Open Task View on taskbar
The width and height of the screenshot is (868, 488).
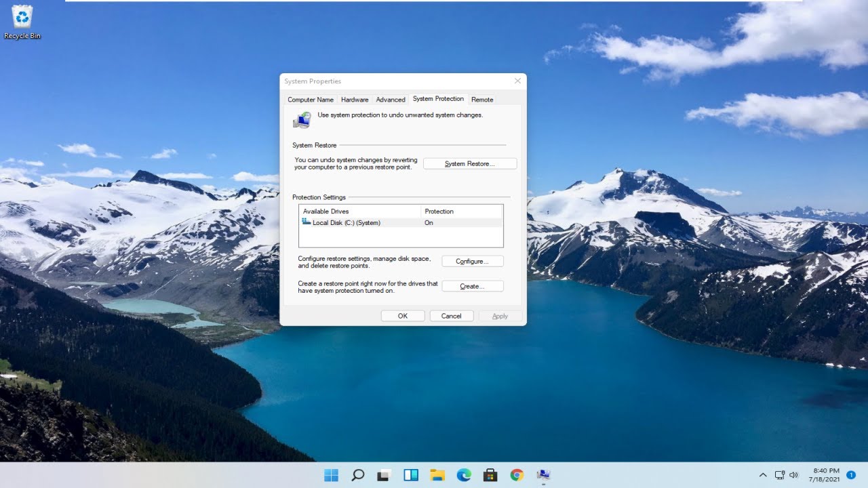384,475
